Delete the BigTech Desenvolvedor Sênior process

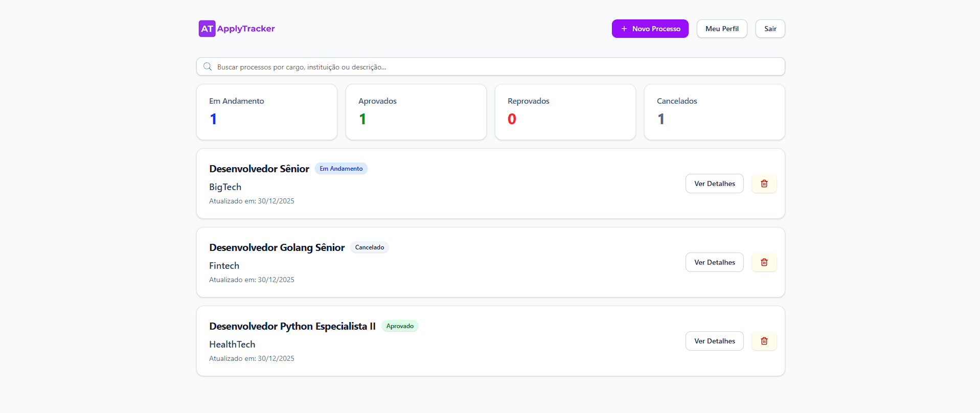(x=764, y=183)
